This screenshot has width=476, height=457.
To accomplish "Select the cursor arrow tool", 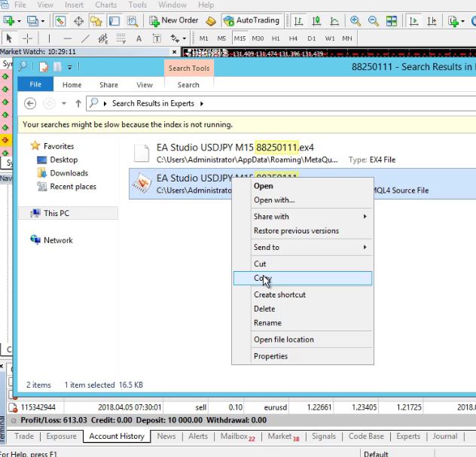I will (9, 38).
